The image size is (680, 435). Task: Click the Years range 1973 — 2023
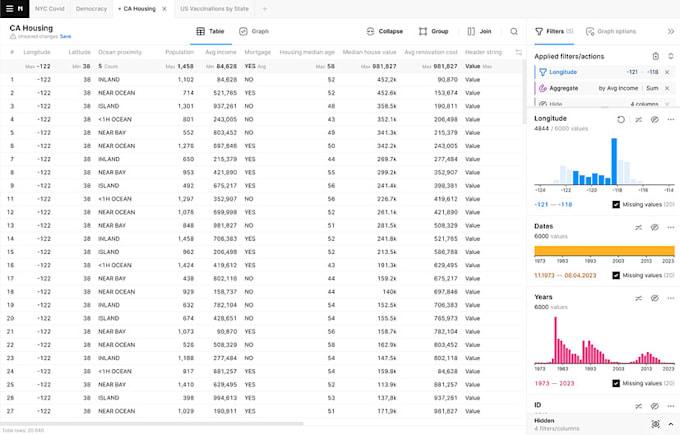[x=554, y=383]
